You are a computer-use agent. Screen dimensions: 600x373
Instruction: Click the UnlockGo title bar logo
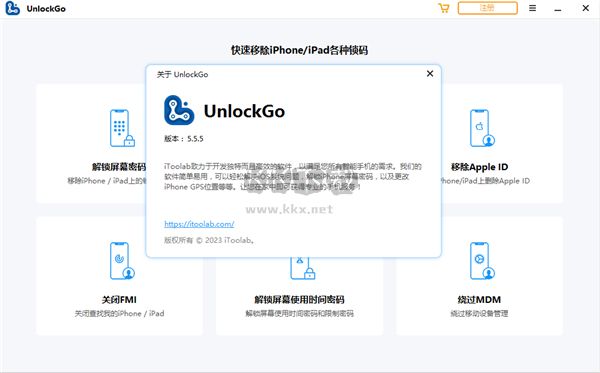coord(12,8)
